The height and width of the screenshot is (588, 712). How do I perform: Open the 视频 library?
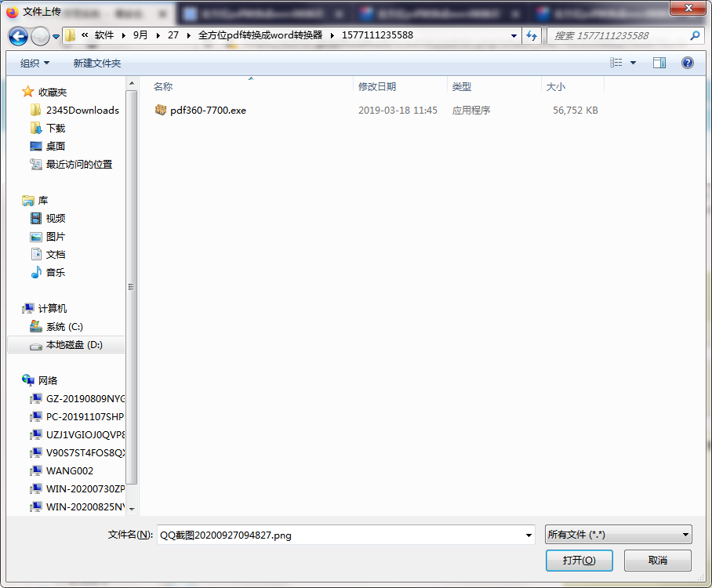pos(56,219)
